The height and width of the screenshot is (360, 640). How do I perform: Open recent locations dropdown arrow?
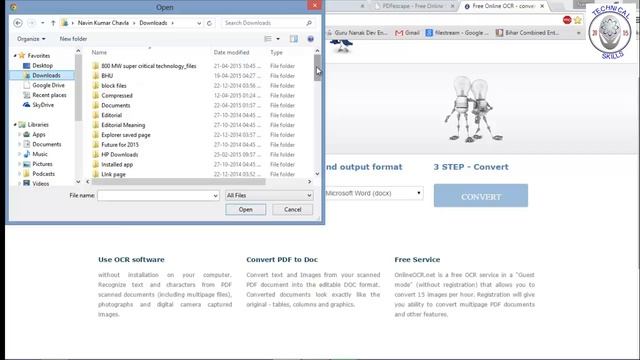pyautogui.click(x=42, y=23)
